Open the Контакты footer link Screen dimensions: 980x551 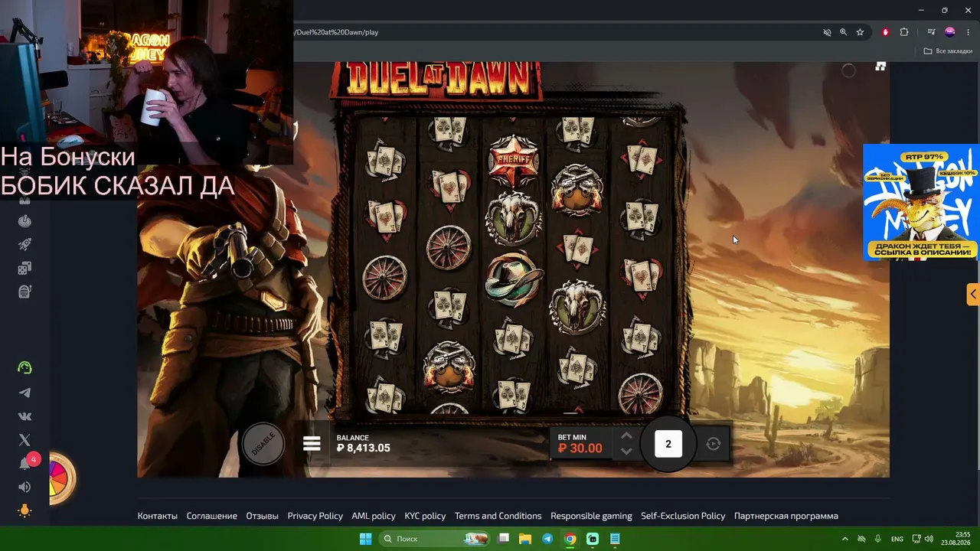tap(158, 516)
